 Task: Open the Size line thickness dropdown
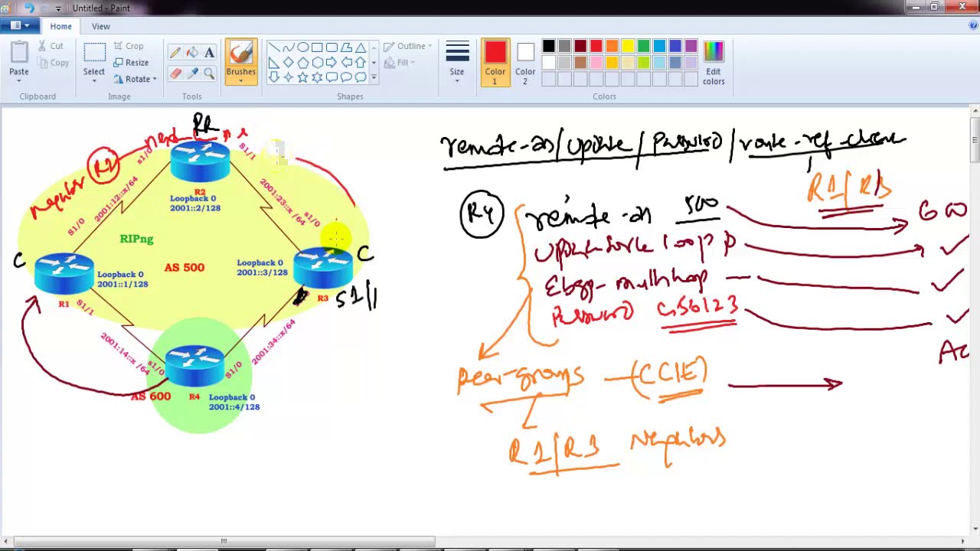pyautogui.click(x=457, y=62)
